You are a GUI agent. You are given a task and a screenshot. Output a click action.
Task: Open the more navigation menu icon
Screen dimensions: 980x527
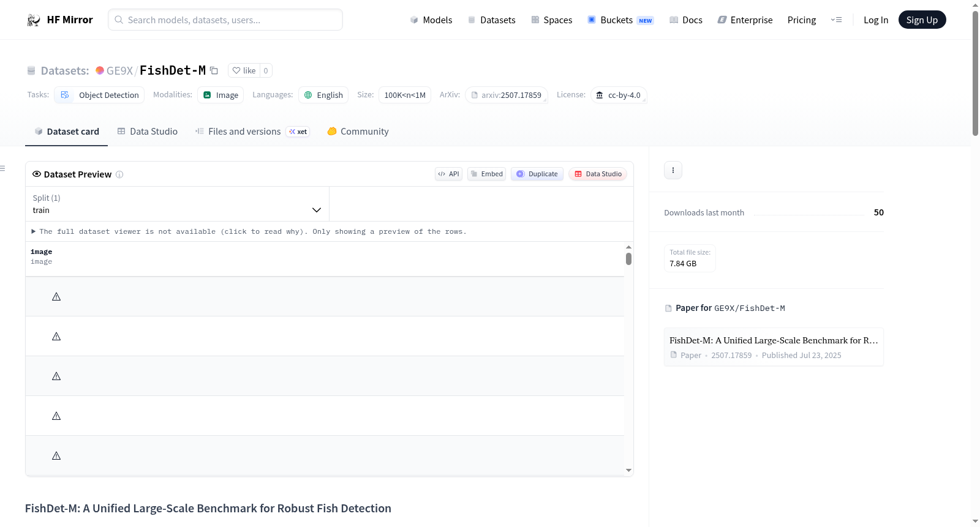pyautogui.click(x=836, y=20)
